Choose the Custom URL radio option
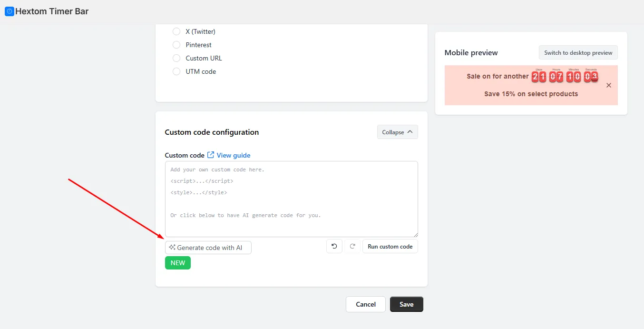The height and width of the screenshot is (329, 644). [176, 58]
